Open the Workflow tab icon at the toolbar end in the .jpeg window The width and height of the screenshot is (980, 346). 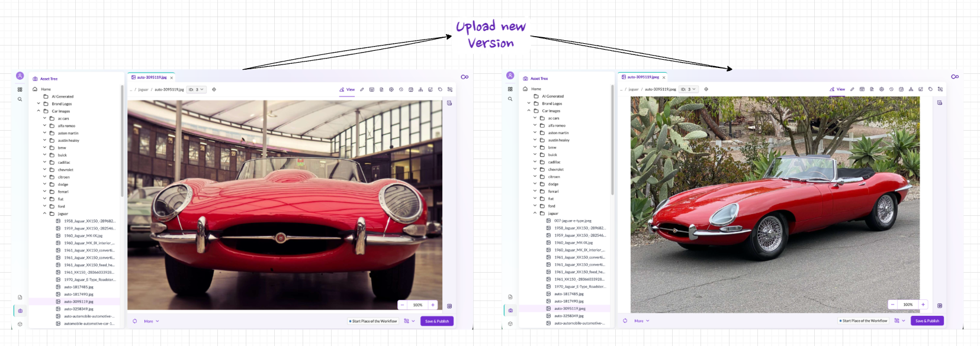(x=940, y=89)
